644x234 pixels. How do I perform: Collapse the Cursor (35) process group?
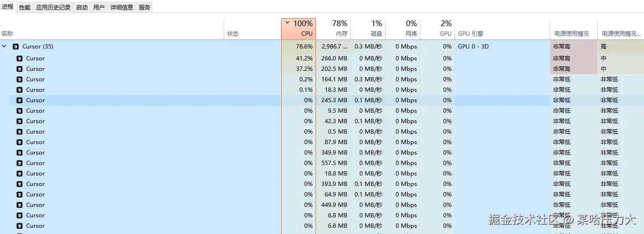pos(4,47)
